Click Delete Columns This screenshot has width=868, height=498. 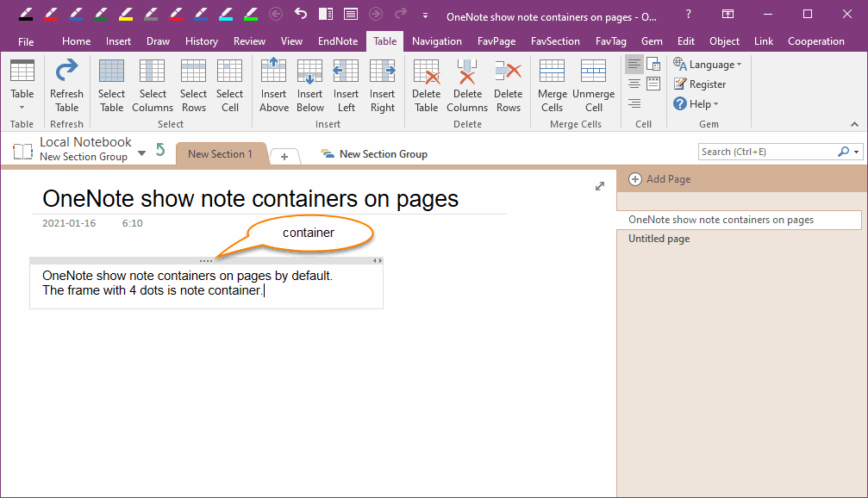click(467, 86)
